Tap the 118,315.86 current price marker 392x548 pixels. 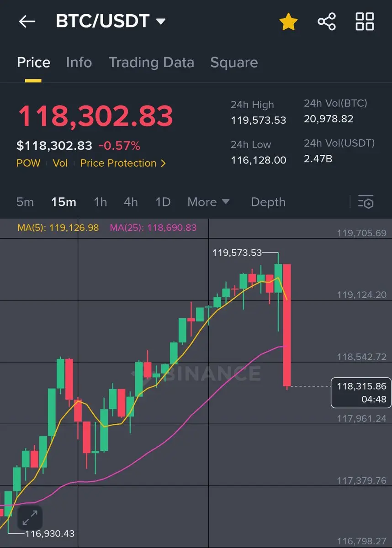361,393
